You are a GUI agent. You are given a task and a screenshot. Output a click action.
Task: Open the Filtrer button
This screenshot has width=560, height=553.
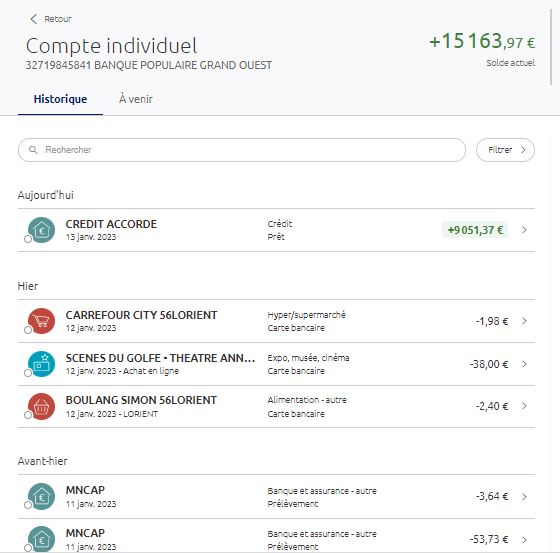point(505,150)
